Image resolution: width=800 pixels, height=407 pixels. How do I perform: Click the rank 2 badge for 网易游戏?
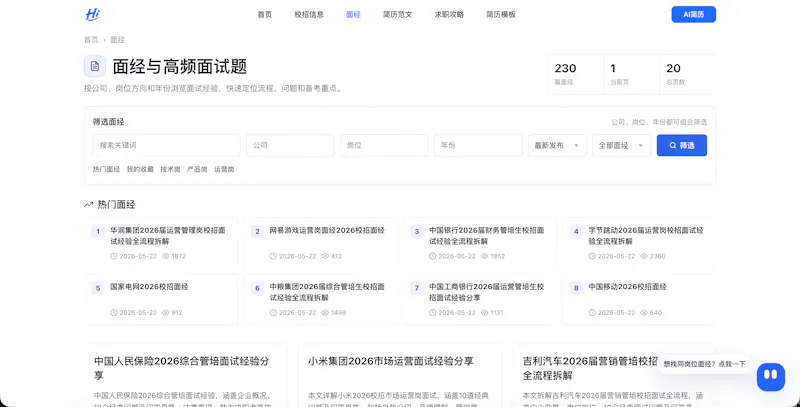(x=257, y=232)
